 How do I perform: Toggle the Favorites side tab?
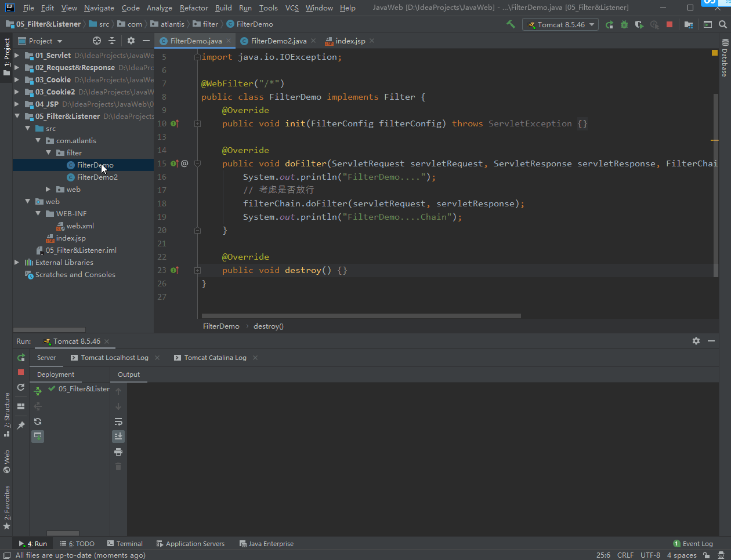(7, 507)
